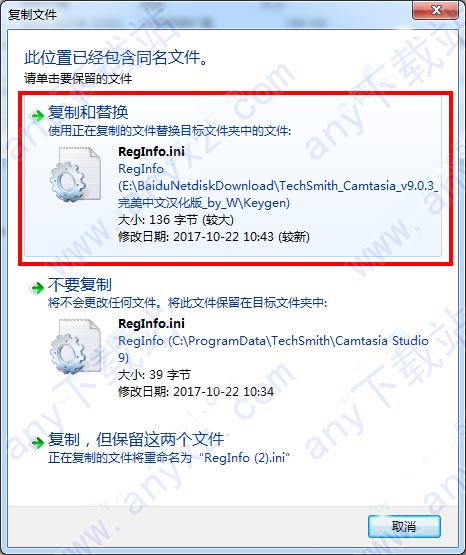Click green arrow beside 不要复制
The height and width of the screenshot is (555, 466).
(x=37, y=287)
